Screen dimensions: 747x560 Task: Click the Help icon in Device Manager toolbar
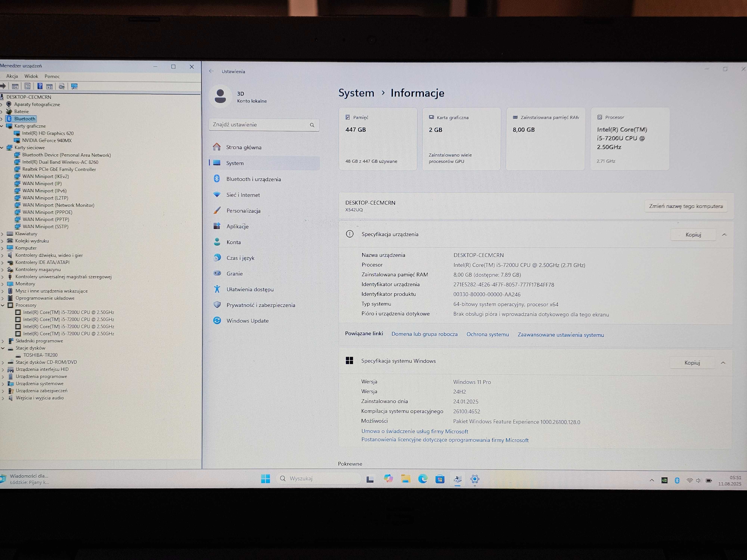[x=40, y=86]
